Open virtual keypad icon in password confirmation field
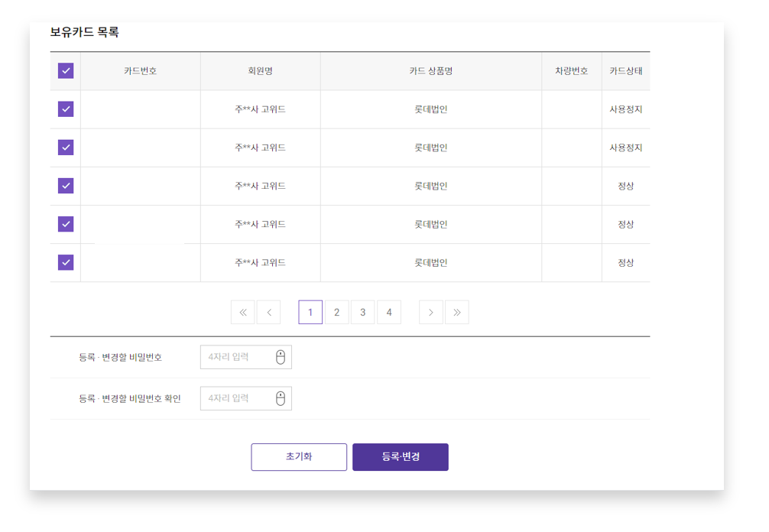 pyautogui.click(x=281, y=398)
